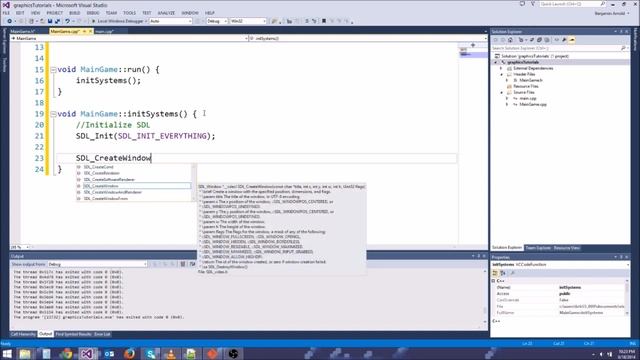The height and width of the screenshot is (360, 640).
Task: Open the PROJECT menu
Action: [x=54, y=13]
